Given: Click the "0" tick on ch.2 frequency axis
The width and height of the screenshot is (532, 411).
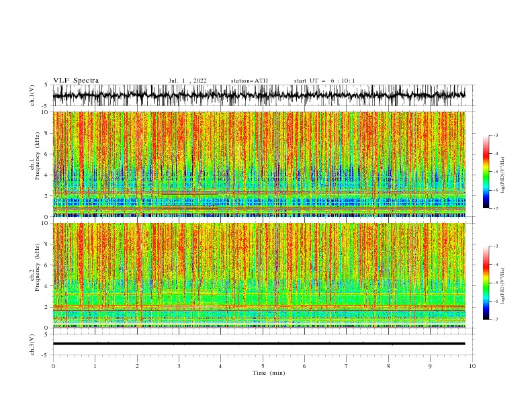Looking at the screenshot, I should click(x=46, y=328).
